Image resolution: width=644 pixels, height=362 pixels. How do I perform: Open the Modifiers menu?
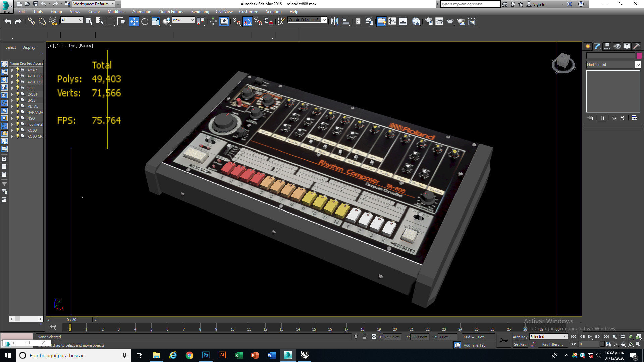click(x=116, y=11)
